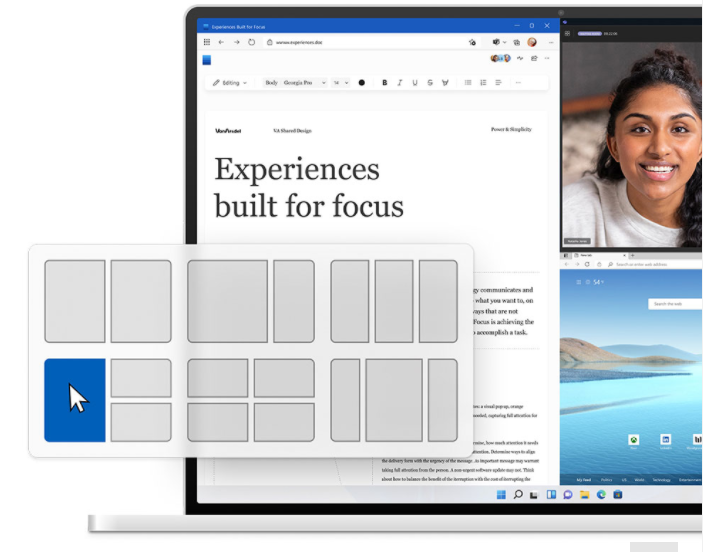This screenshot has height=552, width=703.
Task: Open more formatting options ellipsis
Action: pos(518,83)
